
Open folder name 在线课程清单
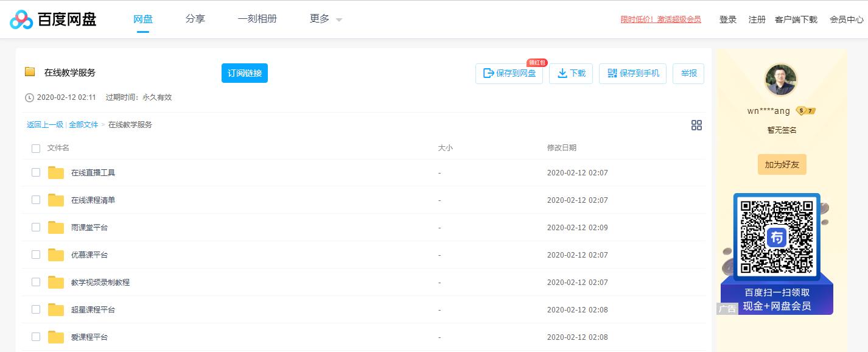93,200
